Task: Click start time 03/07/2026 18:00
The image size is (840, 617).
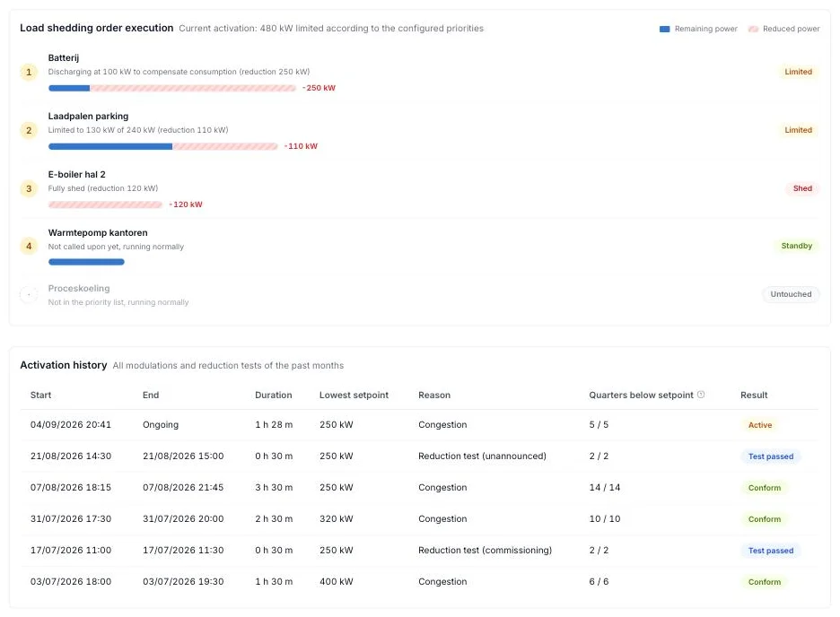Action: [71, 582]
